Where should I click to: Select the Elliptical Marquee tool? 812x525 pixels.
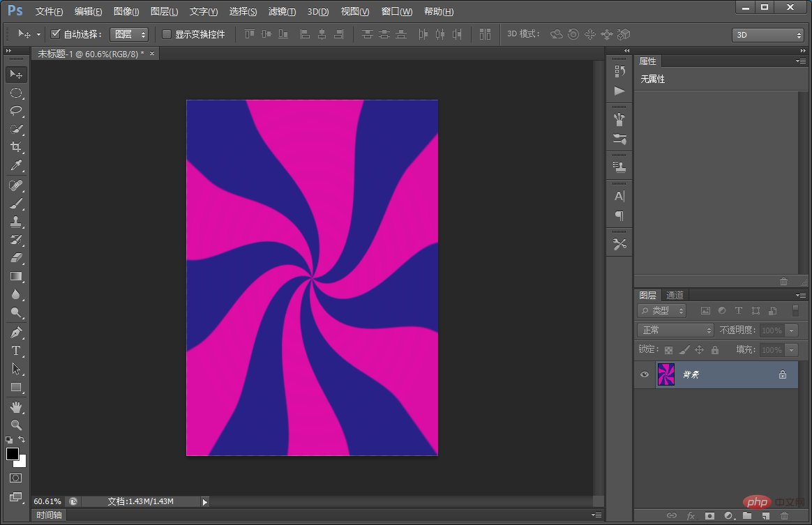[16, 93]
